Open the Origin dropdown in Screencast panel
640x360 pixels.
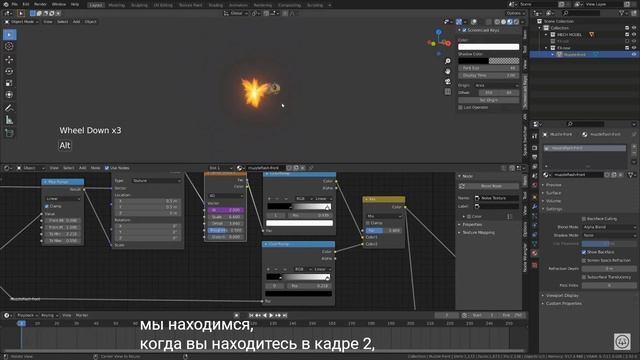point(497,86)
